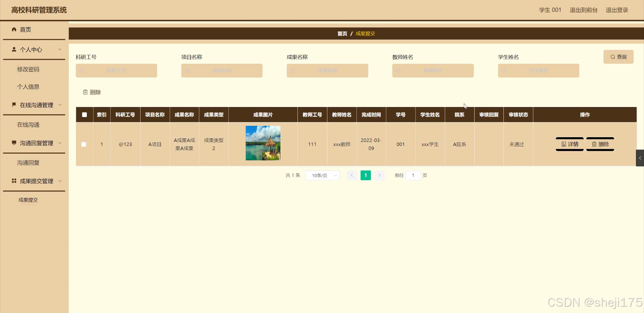Viewport: 644px width, 313px height.
Task: Collapse the 成果提交管理 section
Action: [60, 181]
